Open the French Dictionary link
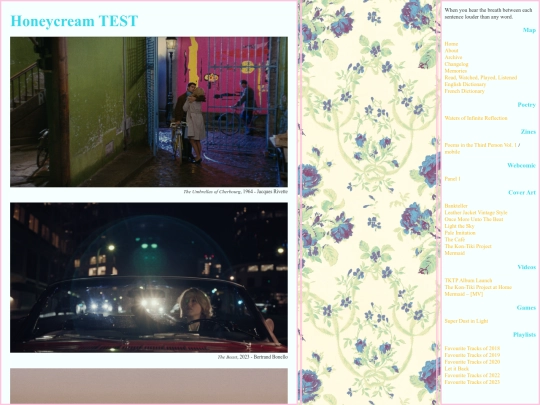 pos(465,91)
